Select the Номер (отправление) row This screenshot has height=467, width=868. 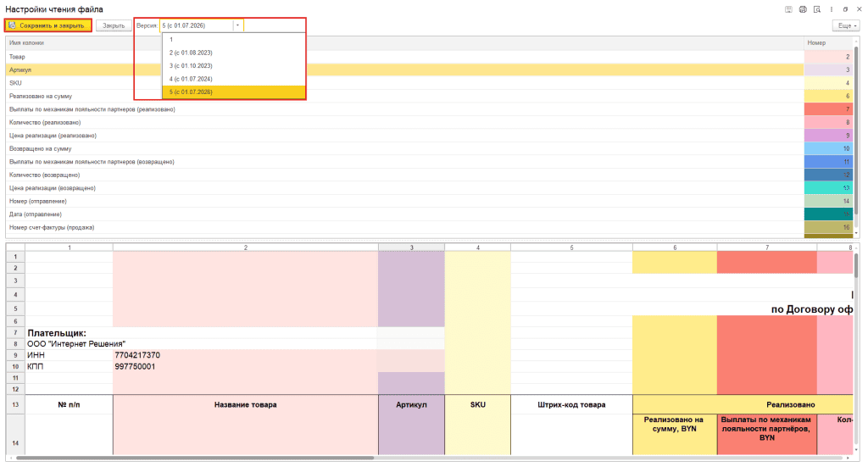pos(404,202)
